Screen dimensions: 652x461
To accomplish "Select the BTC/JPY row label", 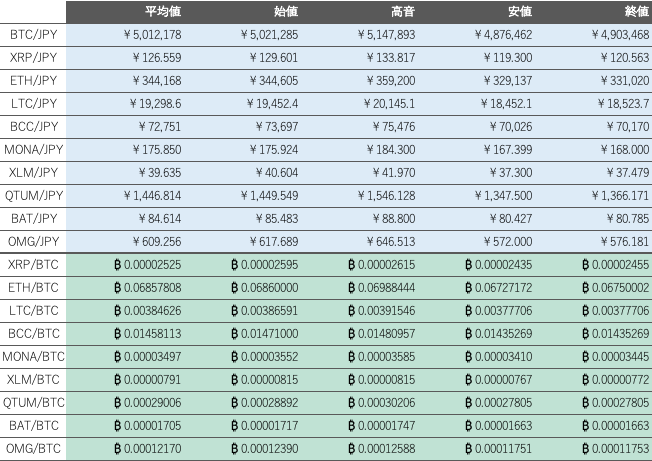I will (x=34, y=35).
